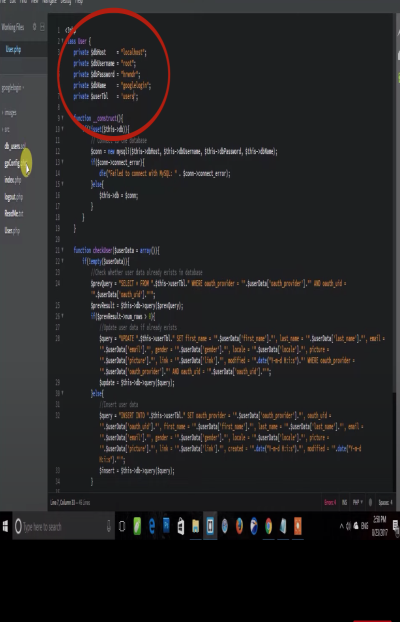The height and width of the screenshot is (622, 400).
Task: Open logout.php in the file tree
Action: pos(13,197)
